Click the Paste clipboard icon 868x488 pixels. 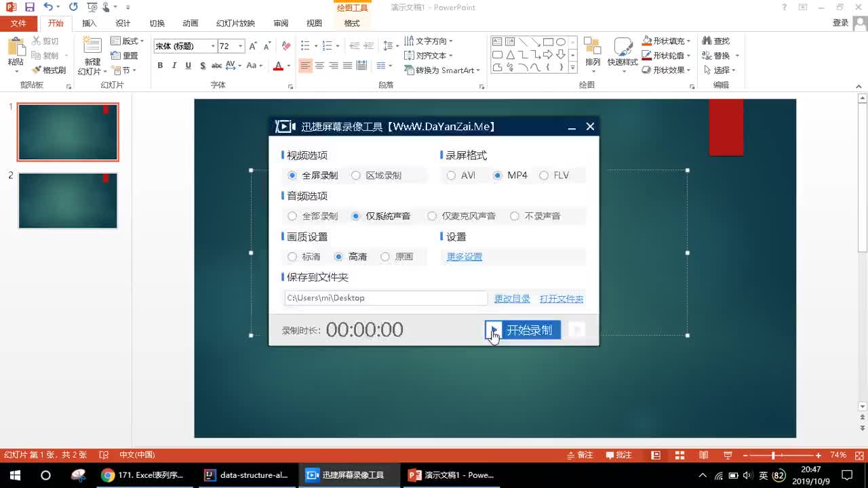click(16, 47)
